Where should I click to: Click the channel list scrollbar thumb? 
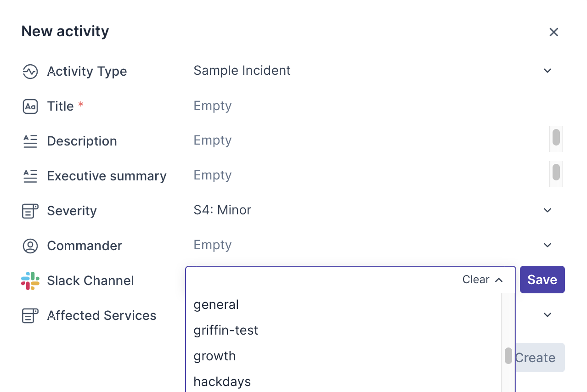508,356
